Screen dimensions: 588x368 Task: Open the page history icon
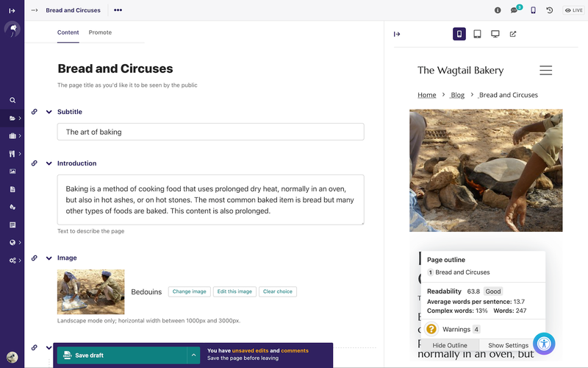tap(550, 10)
